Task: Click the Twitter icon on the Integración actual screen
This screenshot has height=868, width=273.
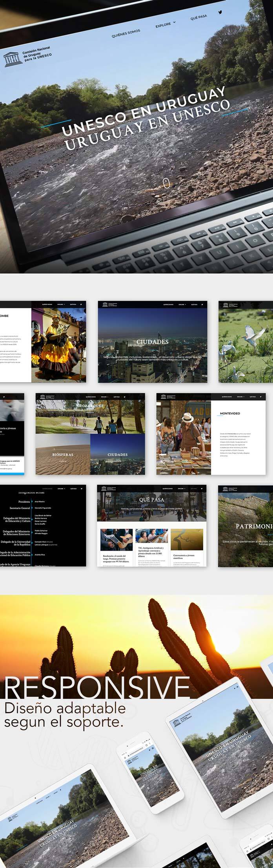Action: coord(81,489)
